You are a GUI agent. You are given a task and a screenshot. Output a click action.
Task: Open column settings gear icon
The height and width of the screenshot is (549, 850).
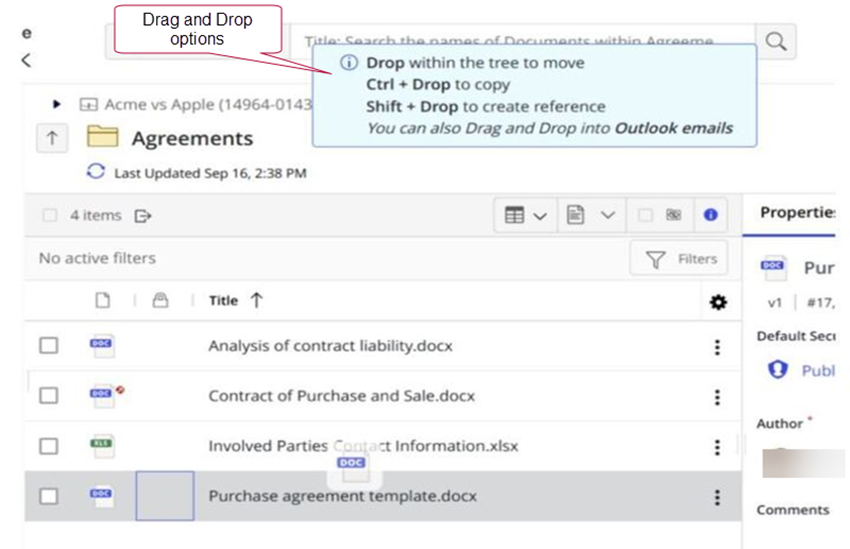pyautogui.click(x=717, y=302)
